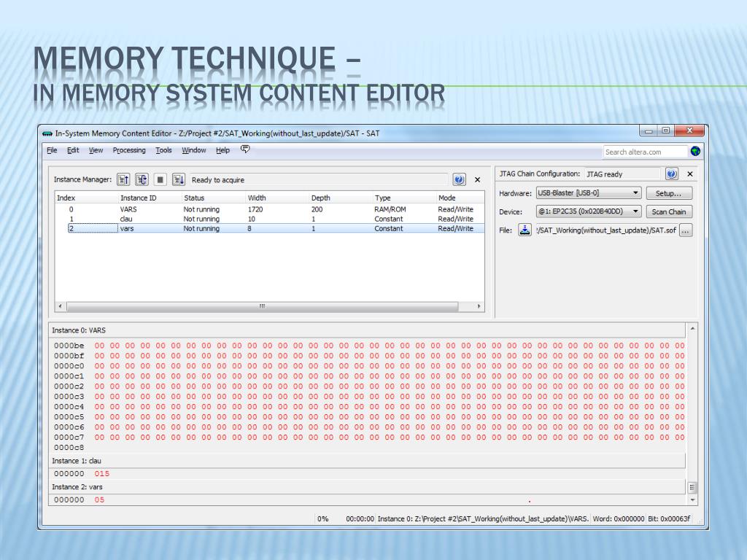Open the Tools menu

point(163,150)
